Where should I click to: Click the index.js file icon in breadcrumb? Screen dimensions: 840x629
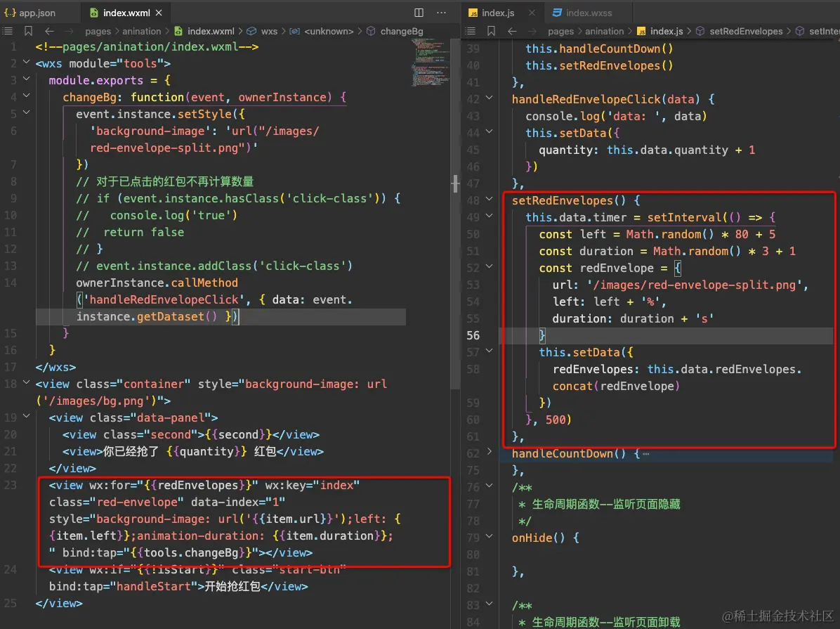pos(641,31)
